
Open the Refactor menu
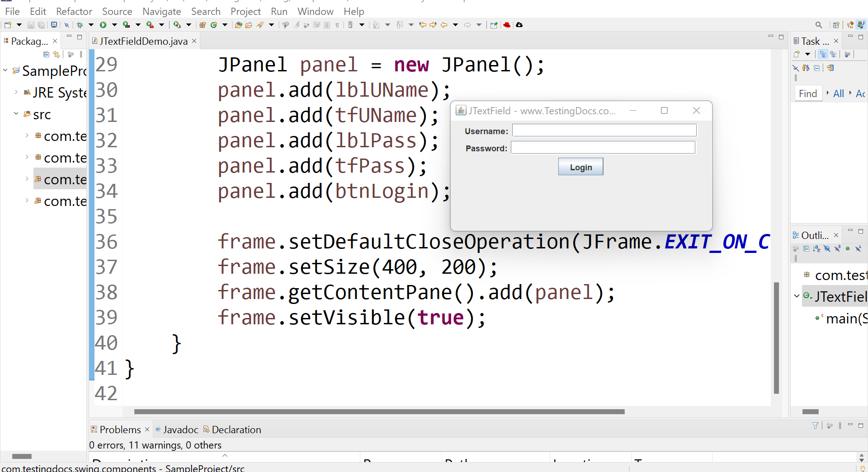74,11
